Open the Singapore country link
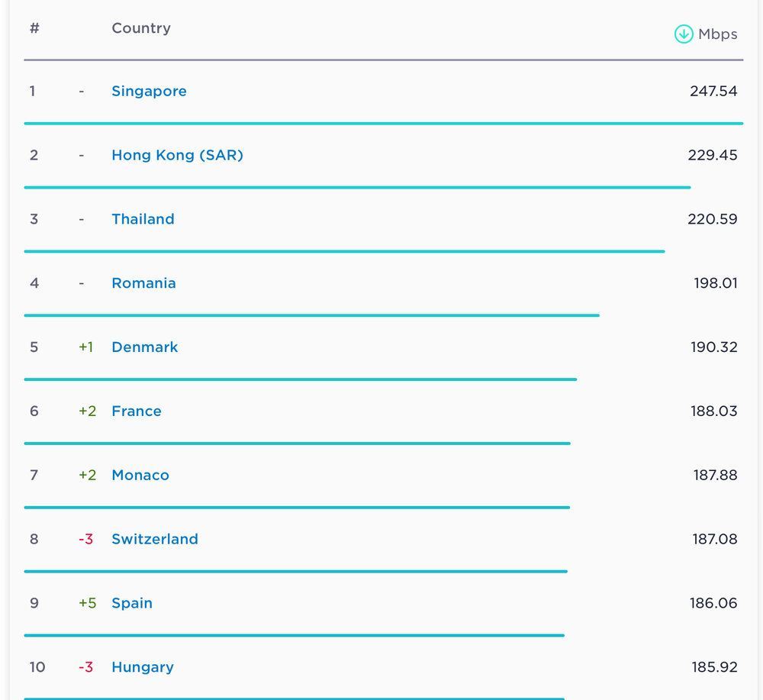The width and height of the screenshot is (763, 700). click(x=149, y=92)
